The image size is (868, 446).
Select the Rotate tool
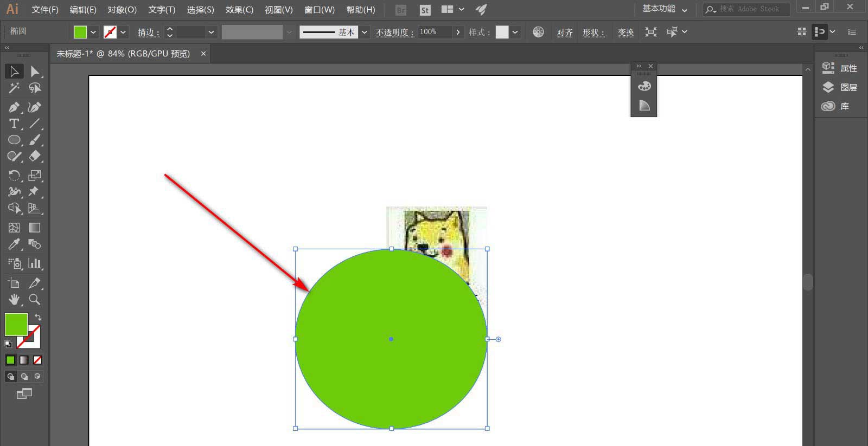click(x=14, y=176)
